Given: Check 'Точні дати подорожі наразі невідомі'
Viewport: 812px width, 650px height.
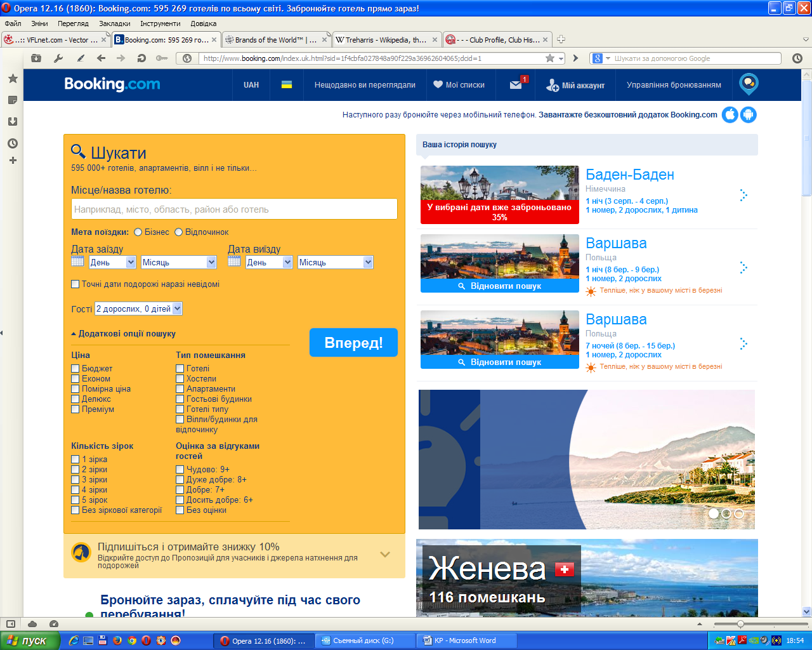Looking at the screenshot, I should (75, 284).
